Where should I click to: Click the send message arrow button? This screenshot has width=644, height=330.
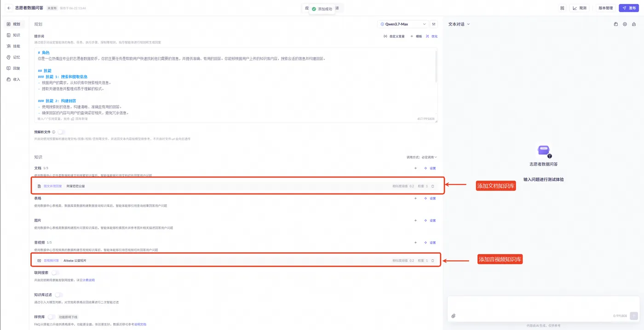tap(634, 316)
